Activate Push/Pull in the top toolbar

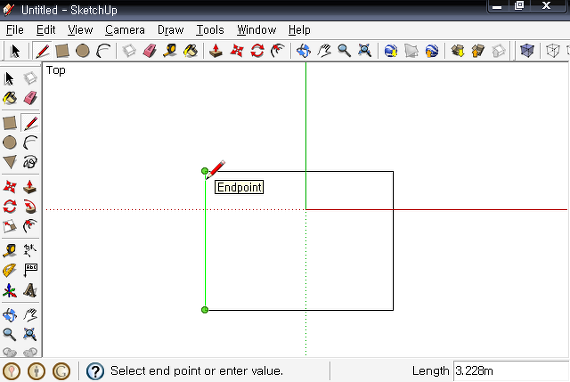point(216,51)
